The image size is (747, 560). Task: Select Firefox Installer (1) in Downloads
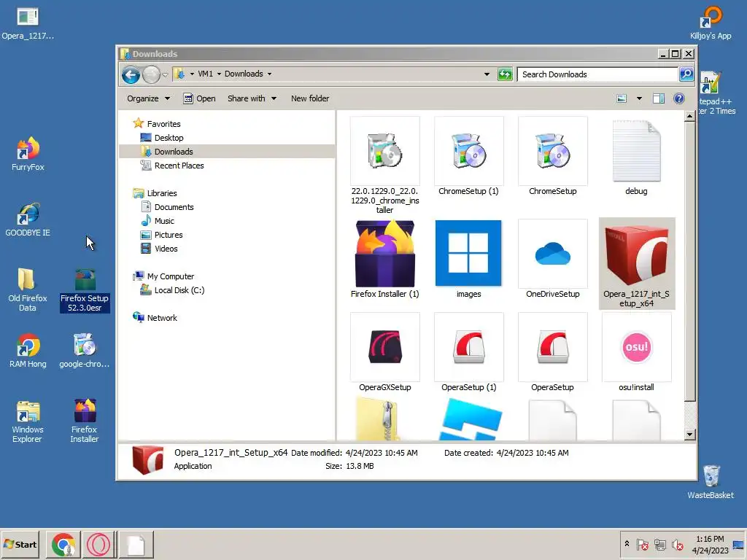click(385, 259)
